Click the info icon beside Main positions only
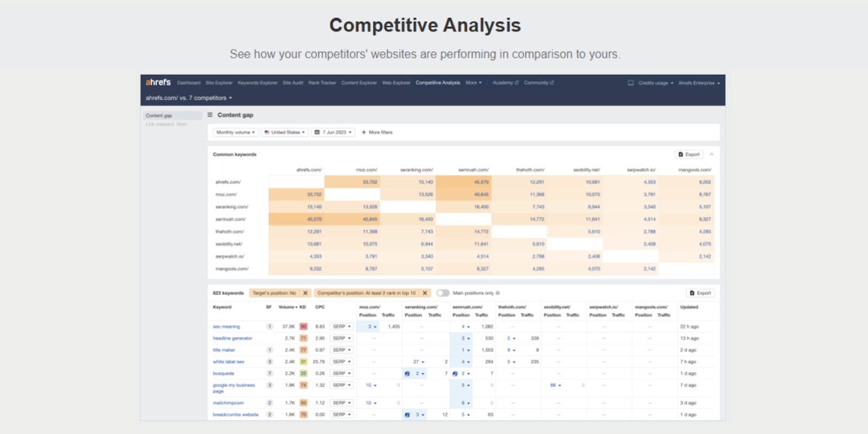868x434 pixels. pos(497,293)
